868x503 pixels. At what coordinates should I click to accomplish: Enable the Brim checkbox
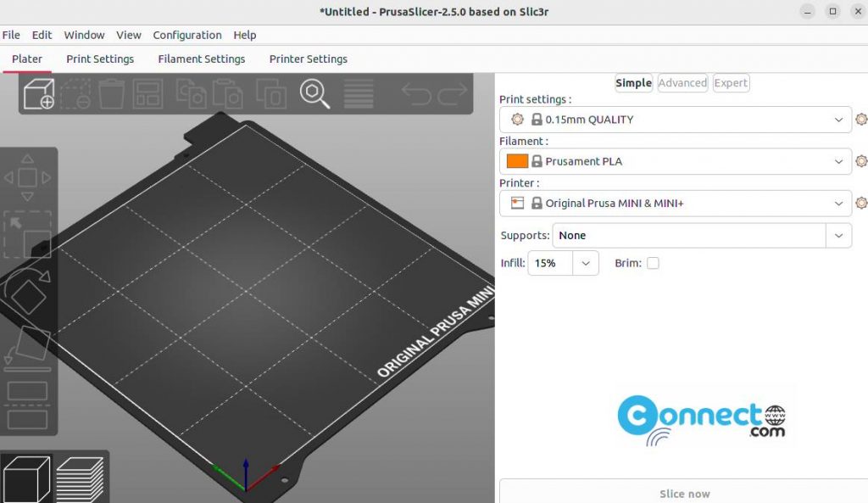pyautogui.click(x=653, y=263)
